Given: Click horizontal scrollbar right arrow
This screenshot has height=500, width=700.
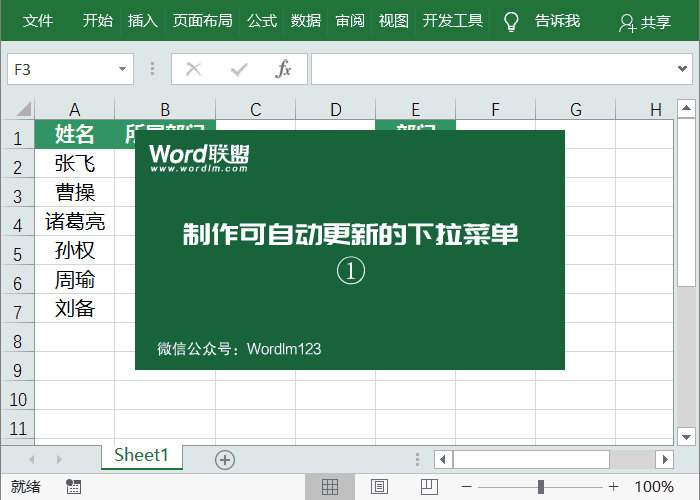Looking at the screenshot, I should [x=665, y=459].
